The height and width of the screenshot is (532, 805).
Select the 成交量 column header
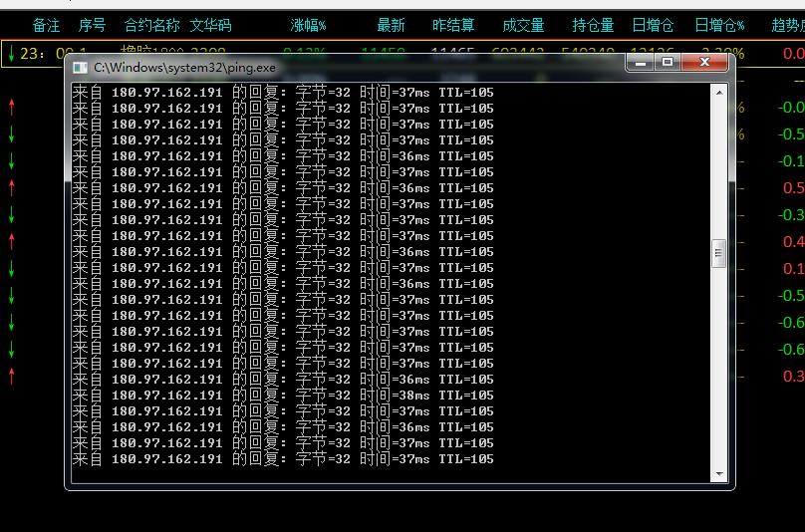(x=523, y=25)
